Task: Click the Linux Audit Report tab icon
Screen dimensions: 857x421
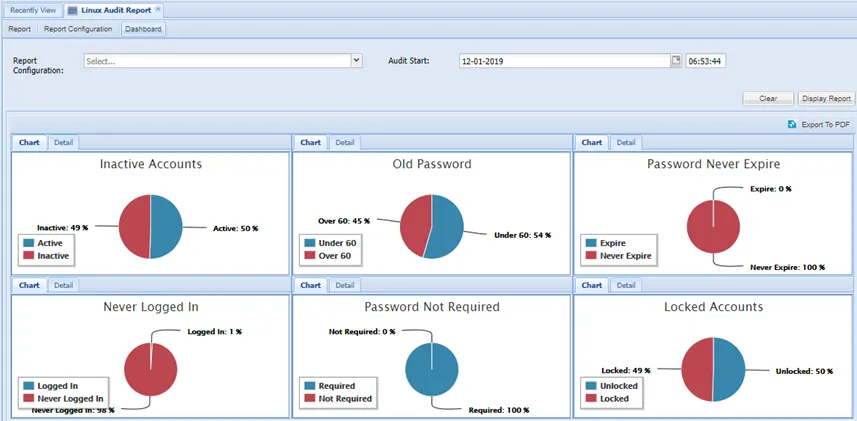Action: [x=72, y=10]
